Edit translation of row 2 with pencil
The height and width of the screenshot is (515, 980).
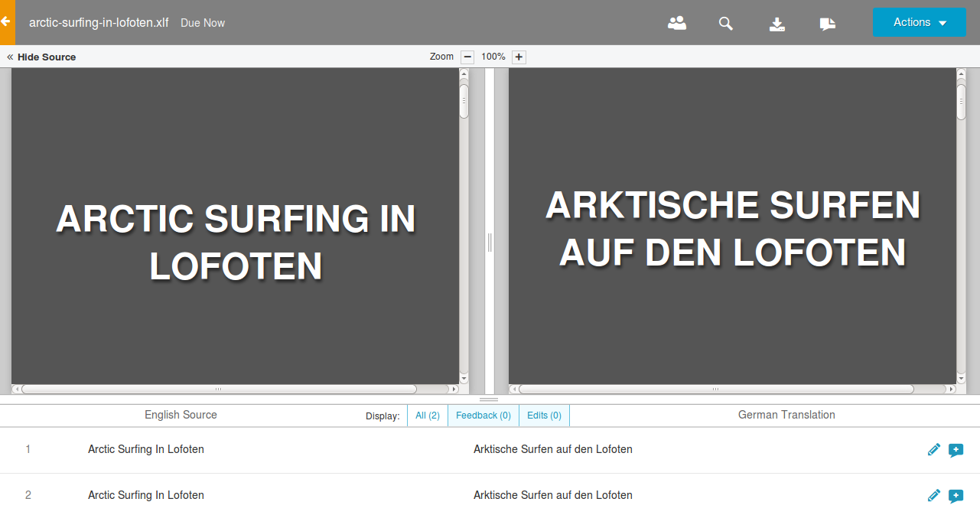(933, 496)
